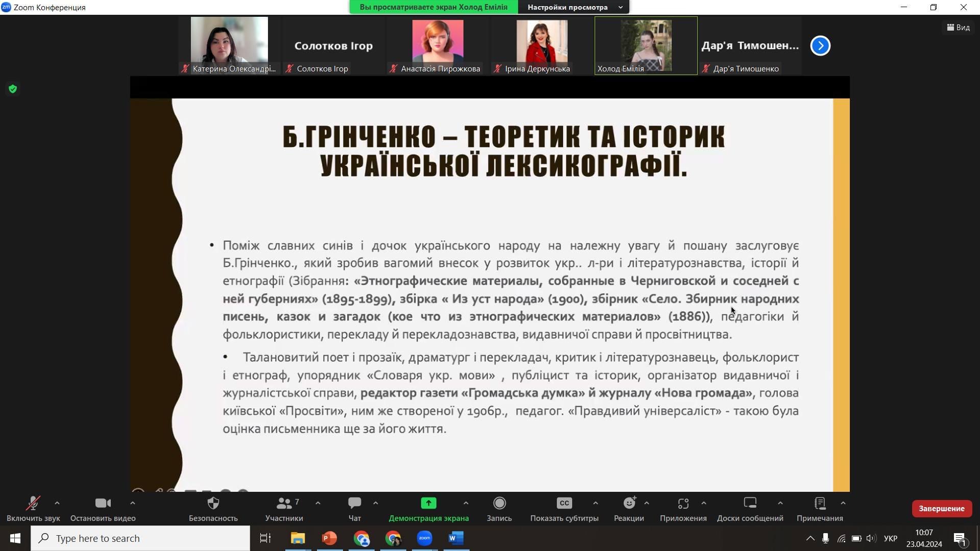Screen dimensions: 980x551
Task: Open clock showing 10:07 23.04.2024
Action: coord(924,538)
